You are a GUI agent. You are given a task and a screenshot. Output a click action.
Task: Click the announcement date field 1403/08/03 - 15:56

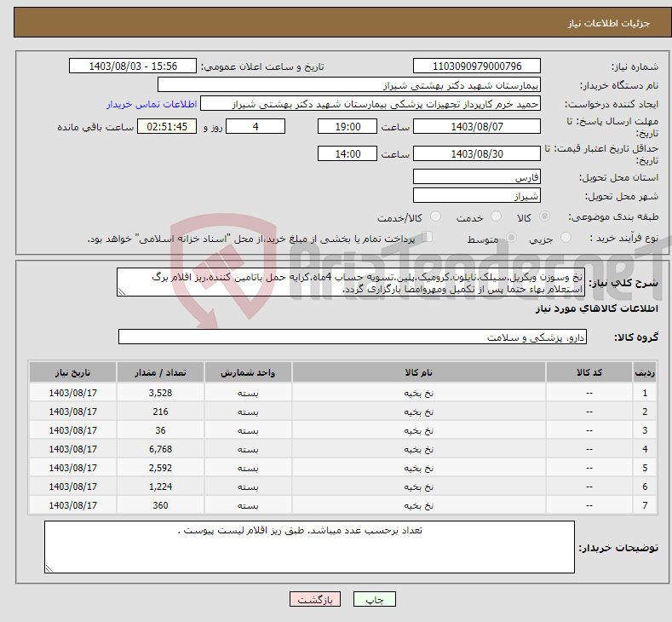[x=133, y=66]
